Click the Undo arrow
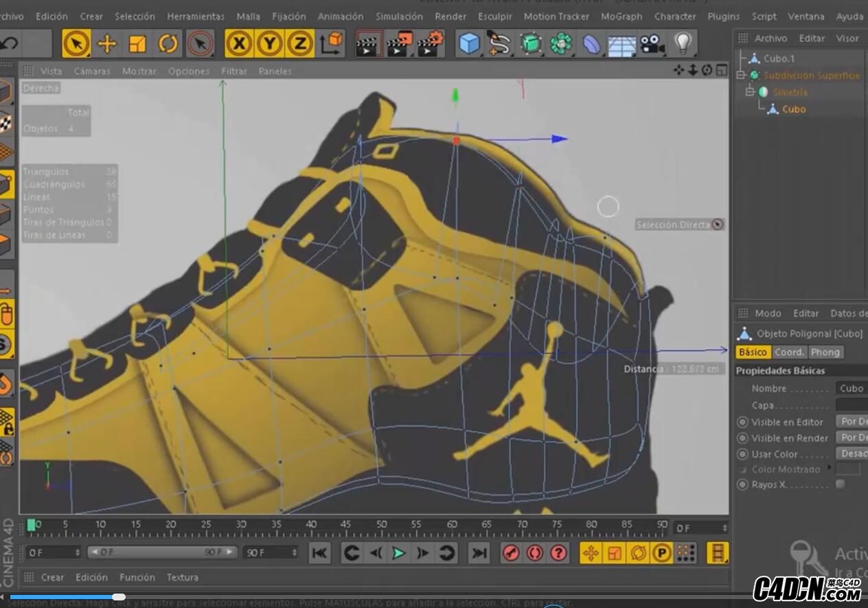 coord(9,44)
